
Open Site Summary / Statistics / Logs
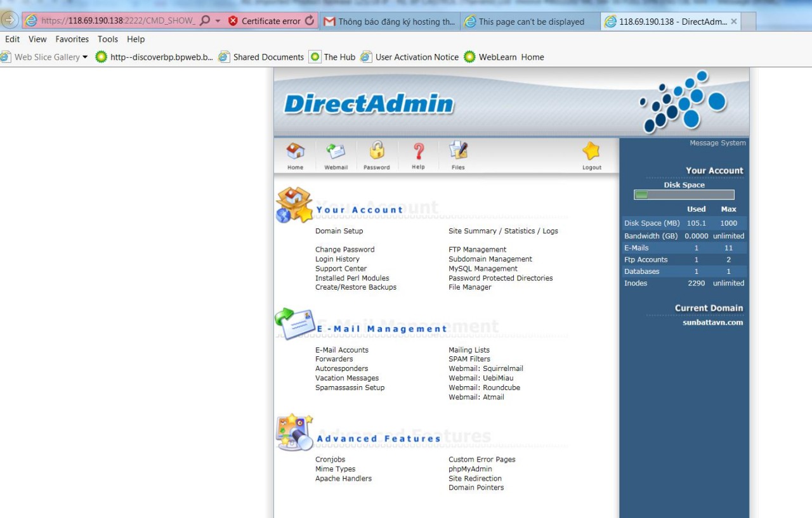503,231
